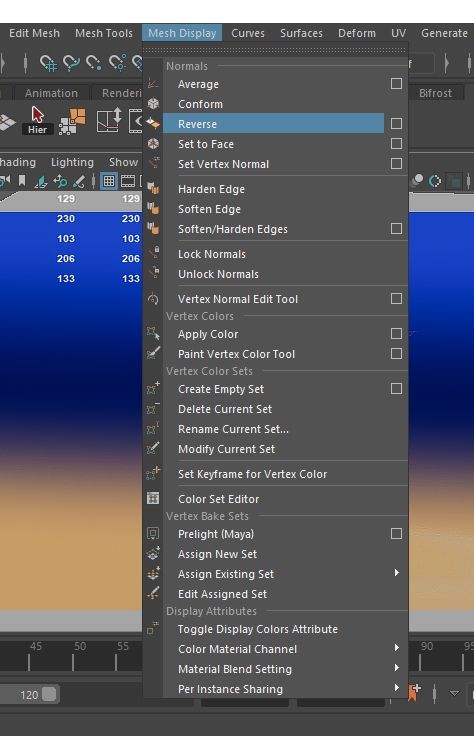Open the option box for Prelight (Maya)
This screenshot has width=474, height=736.
point(396,534)
